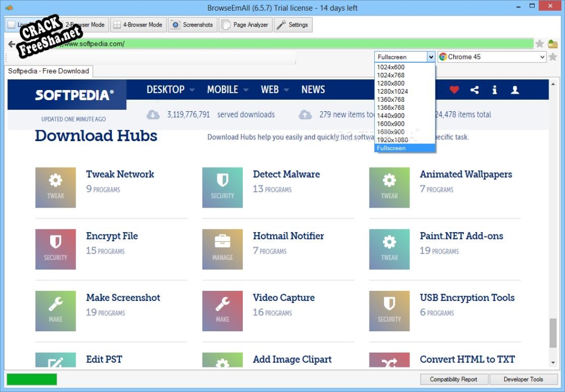Click the Screenshots toolbar button
The image size is (565, 392).
pos(192,24)
